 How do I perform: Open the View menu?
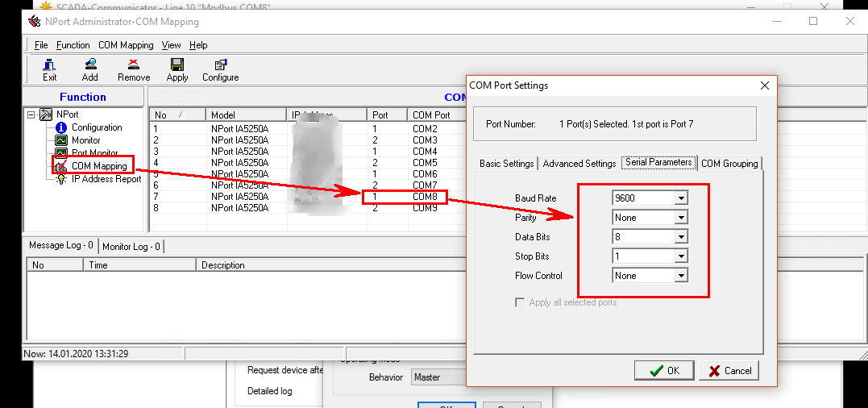click(171, 45)
